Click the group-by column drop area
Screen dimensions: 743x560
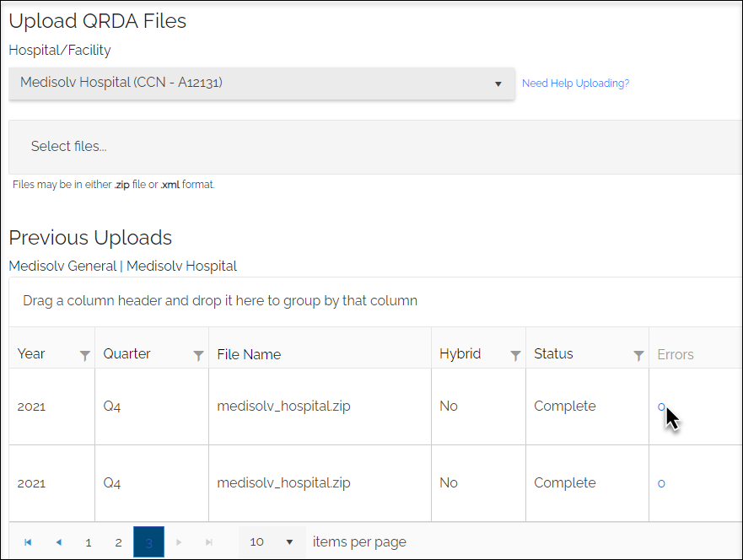point(375,301)
